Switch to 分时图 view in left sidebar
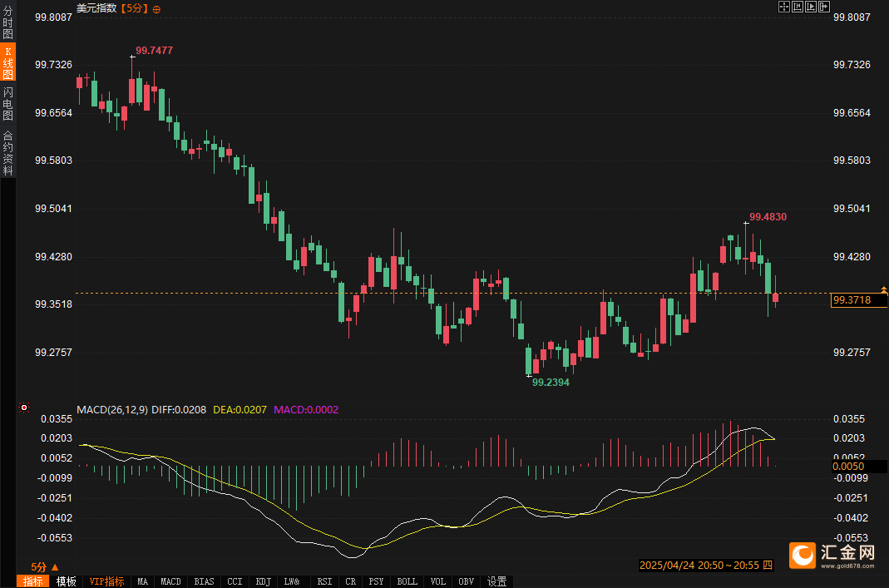Viewport: 889px width, 588px height. (8, 24)
